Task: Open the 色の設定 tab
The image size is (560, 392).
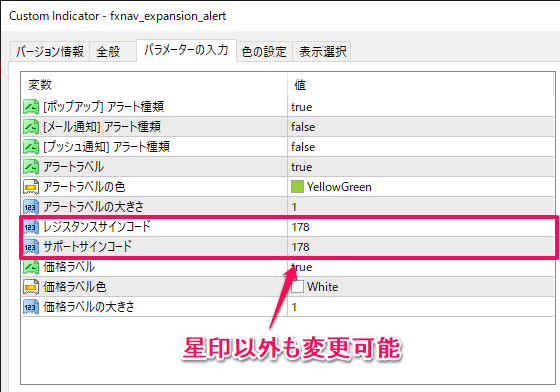Action: click(264, 51)
